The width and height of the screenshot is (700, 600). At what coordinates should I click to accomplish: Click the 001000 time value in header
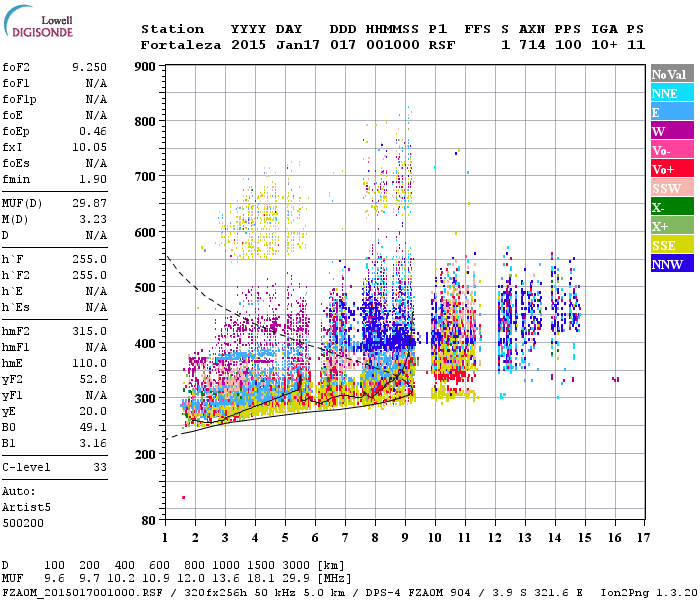tap(393, 45)
